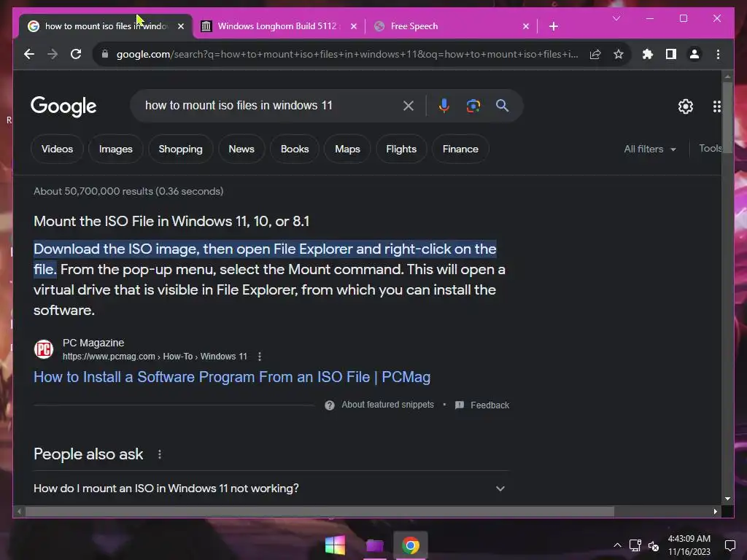This screenshot has height=560, width=747.
Task: Switch to the Free Speech tab
Action: (x=452, y=26)
